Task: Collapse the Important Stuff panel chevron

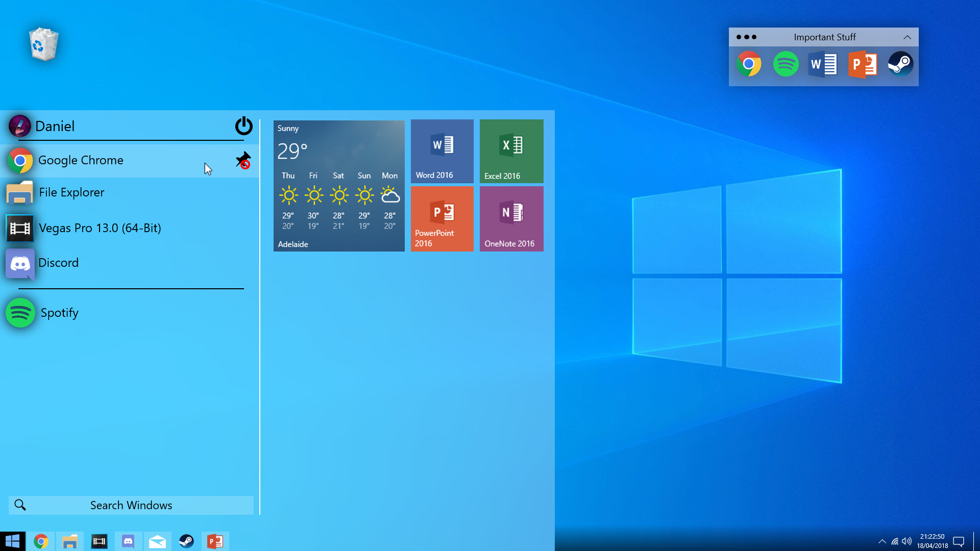Action: click(907, 37)
